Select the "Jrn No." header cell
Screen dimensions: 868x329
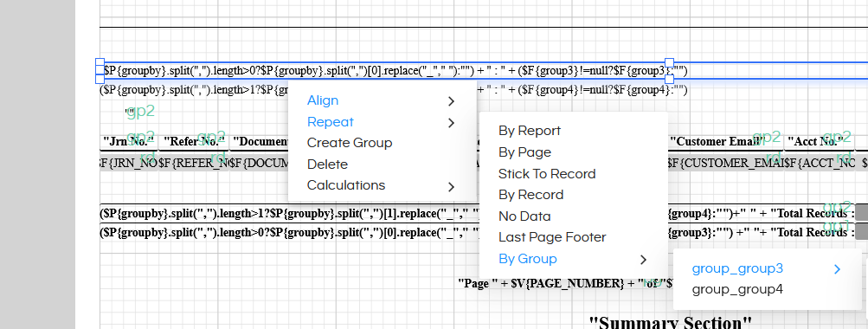tap(128, 142)
